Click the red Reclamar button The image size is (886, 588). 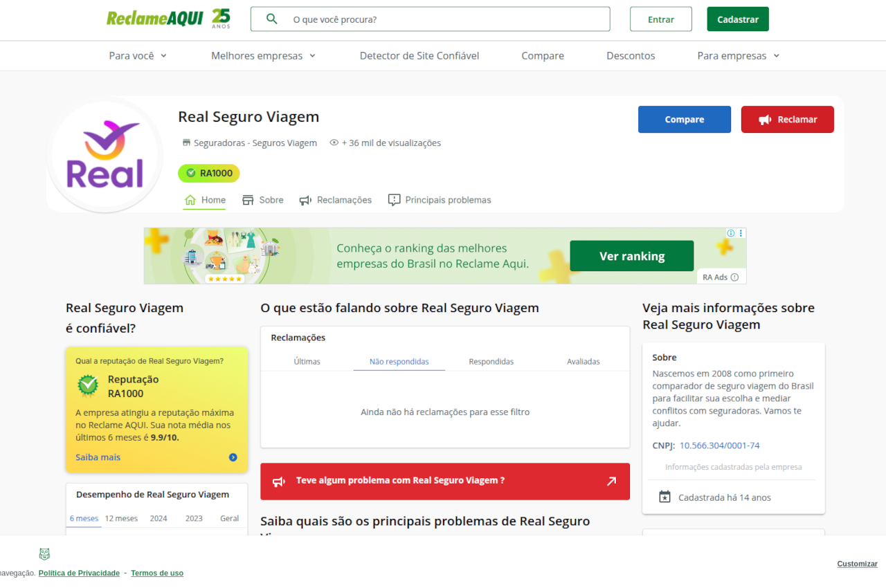click(x=788, y=119)
